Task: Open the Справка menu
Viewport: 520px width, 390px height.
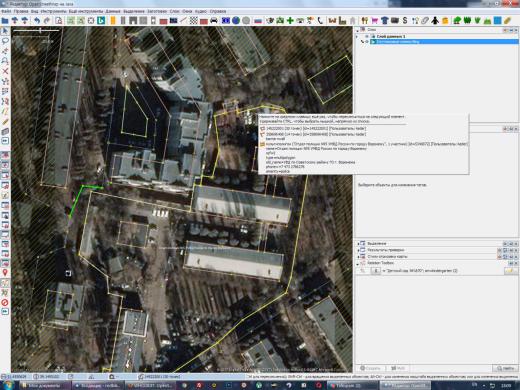Action: coord(218,11)
